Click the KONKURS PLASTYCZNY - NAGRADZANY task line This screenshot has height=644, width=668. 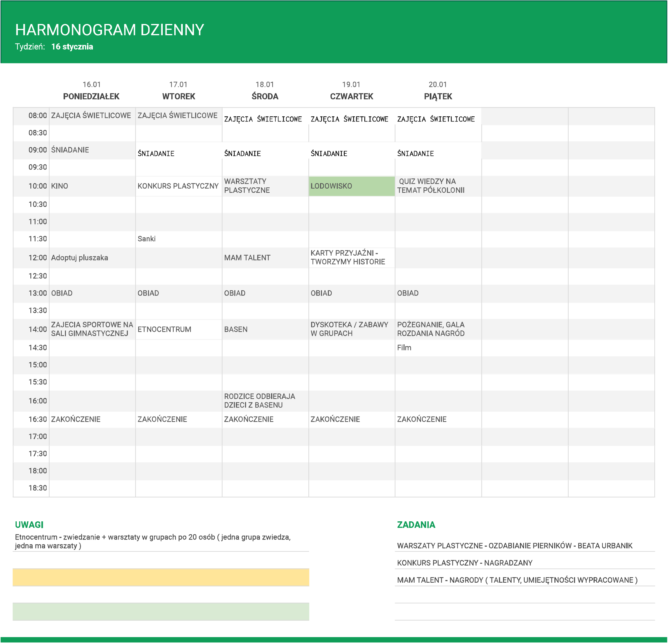point(465,563)
